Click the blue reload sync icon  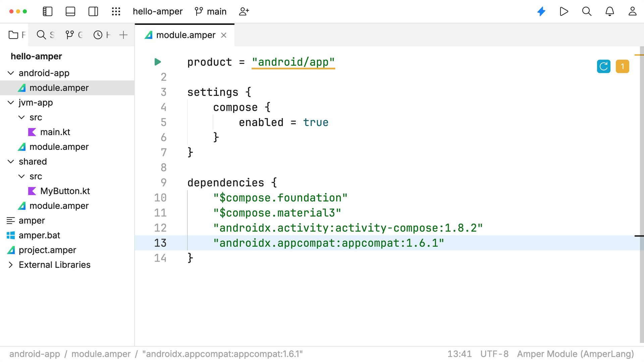pyautogui.click(x=604, y=66)
